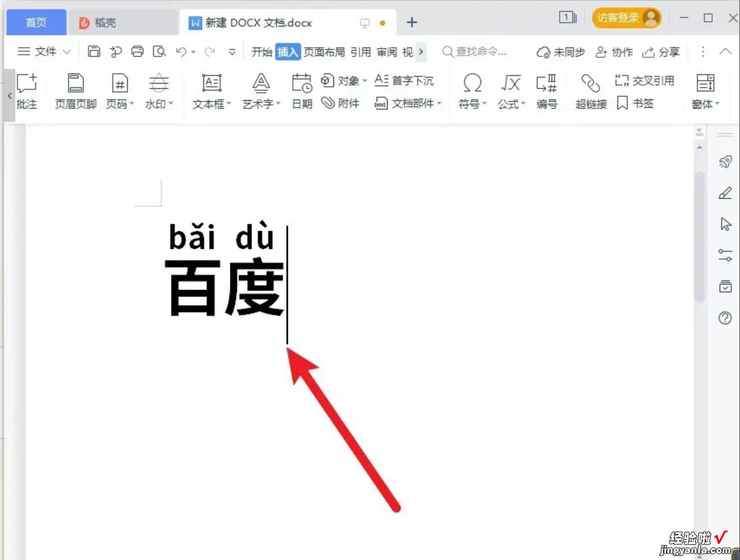The image size is (740, 560).
Task: Switch to the 首页 tab
Action: [x=36, y=23]
